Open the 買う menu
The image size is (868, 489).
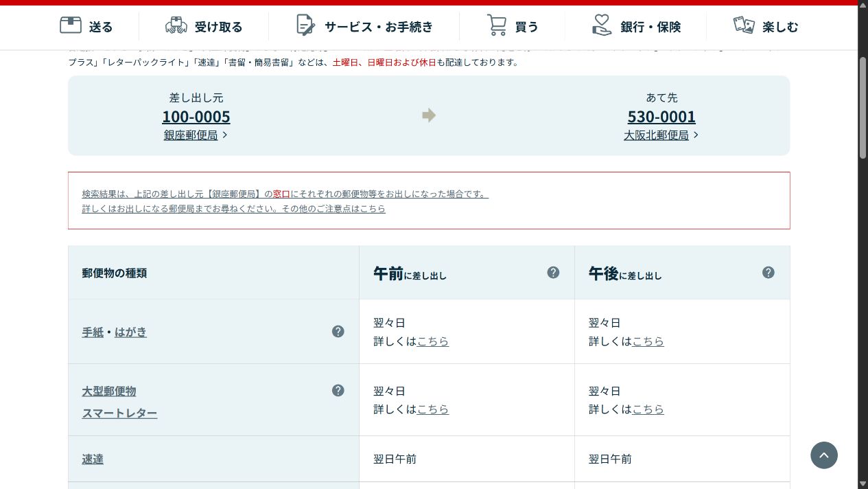click(x=513, y=26)
